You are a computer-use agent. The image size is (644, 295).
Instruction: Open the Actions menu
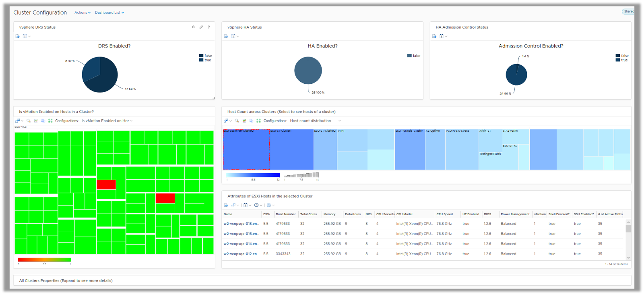[x=82, y=12]
